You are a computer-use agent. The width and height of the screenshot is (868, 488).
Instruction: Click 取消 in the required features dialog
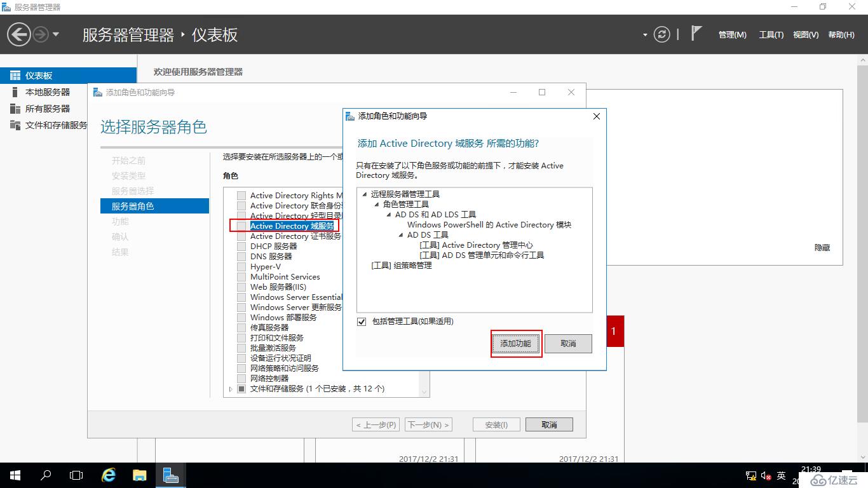[568, 344]
